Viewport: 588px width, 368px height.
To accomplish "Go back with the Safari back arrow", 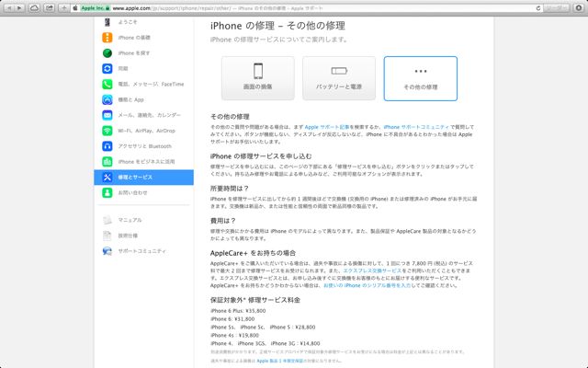I will click(9, 8).
